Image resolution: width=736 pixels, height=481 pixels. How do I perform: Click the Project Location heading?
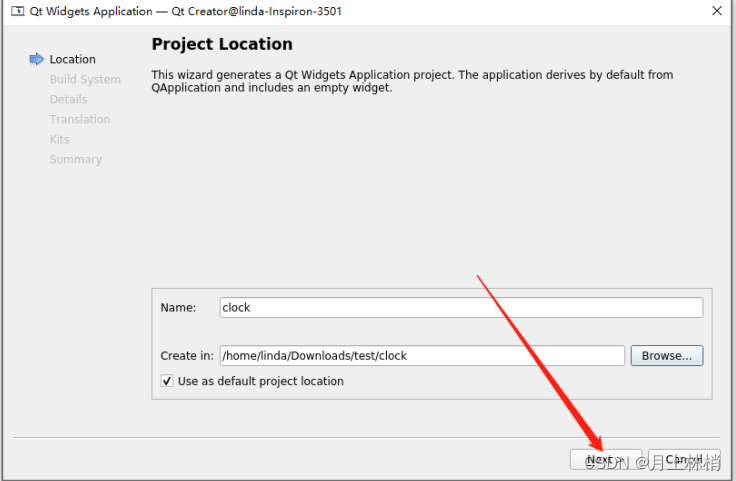coord(222,44)
